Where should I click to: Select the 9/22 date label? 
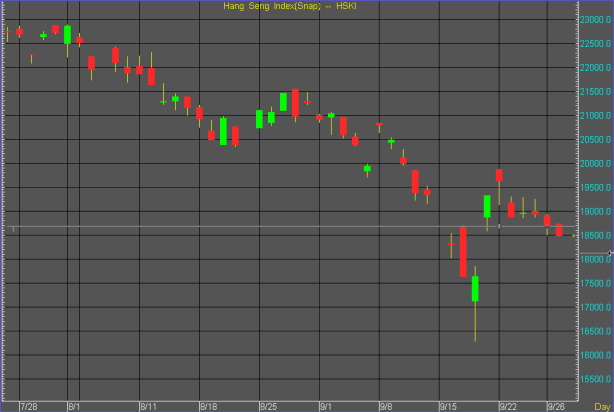pyautogui.click(x=508, y=407)
